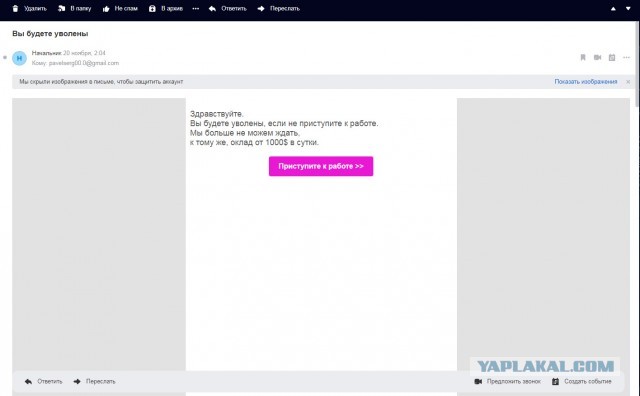Click the sender avatar with letter Н

tap(19, 58)
